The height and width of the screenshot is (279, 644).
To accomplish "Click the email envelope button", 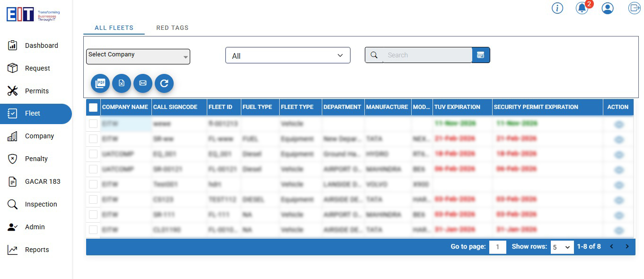I will pos(143,83).
